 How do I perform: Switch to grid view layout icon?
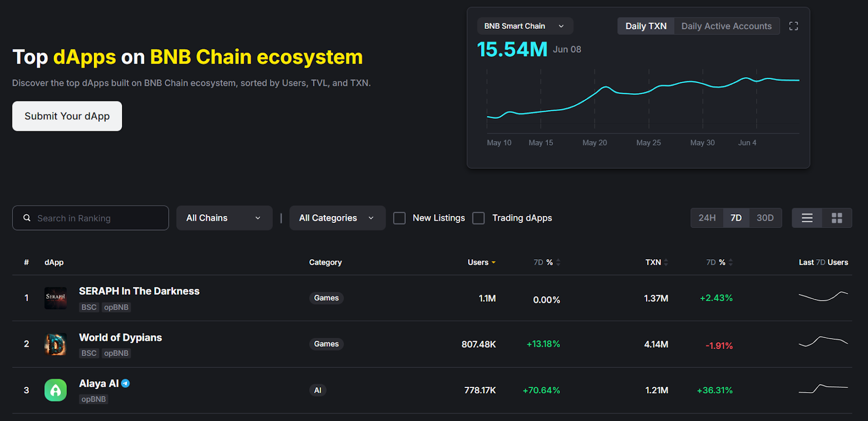[x=837, y=218]
